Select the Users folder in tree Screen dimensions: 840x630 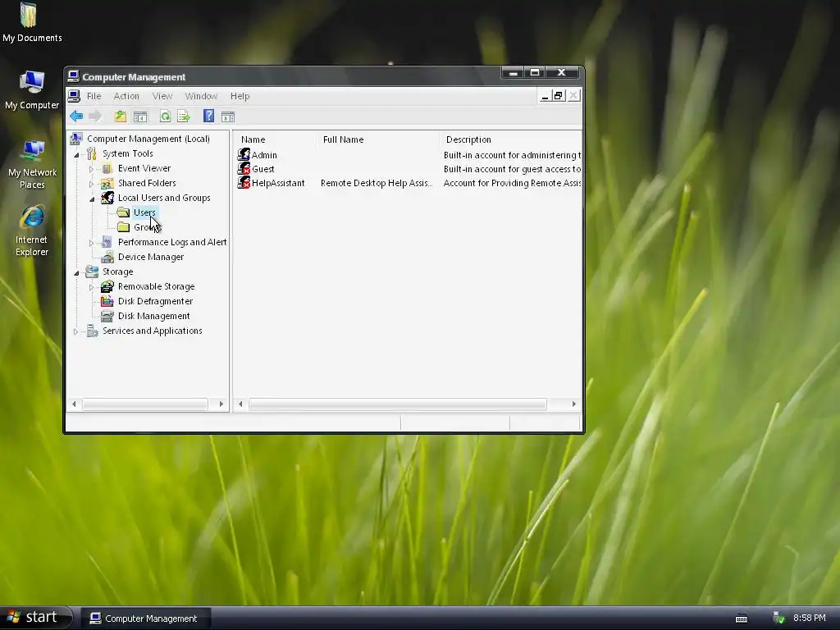[144, 212]
